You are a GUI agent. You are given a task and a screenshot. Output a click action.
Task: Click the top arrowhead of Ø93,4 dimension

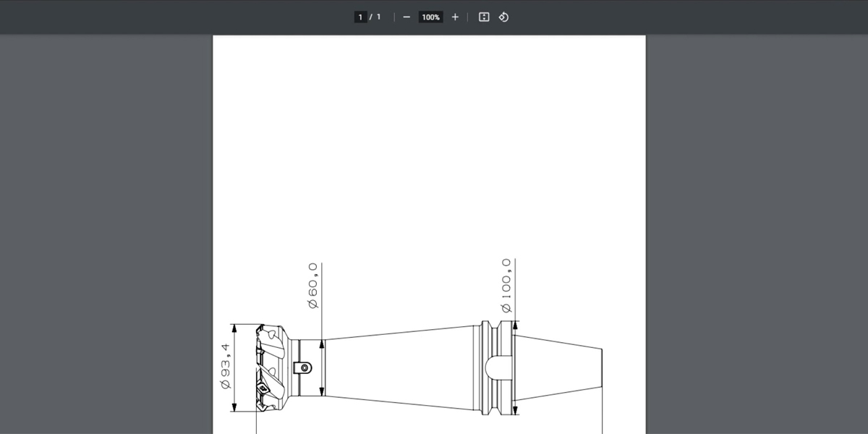click(235, 328)
